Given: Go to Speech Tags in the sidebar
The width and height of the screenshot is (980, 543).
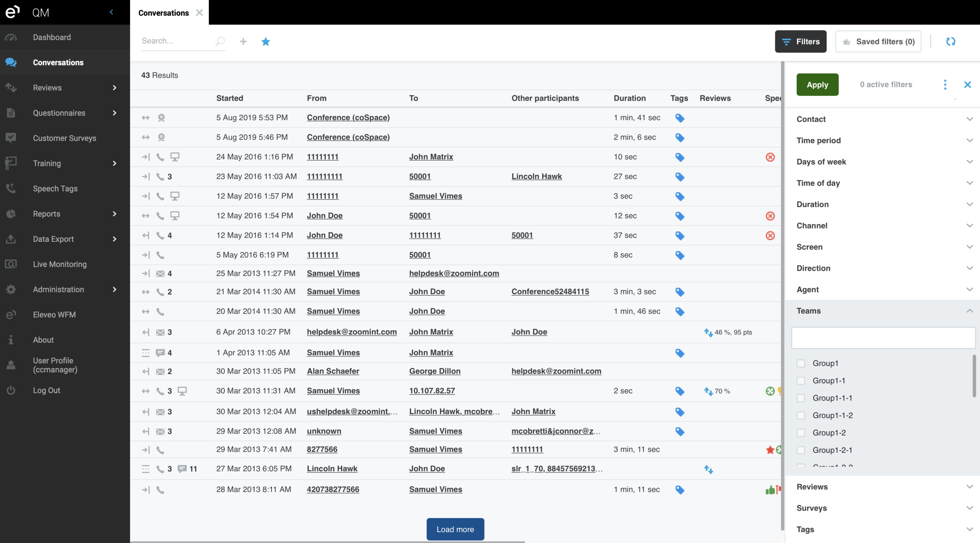Looking at the screenshot, I should [x=55, y=189].
